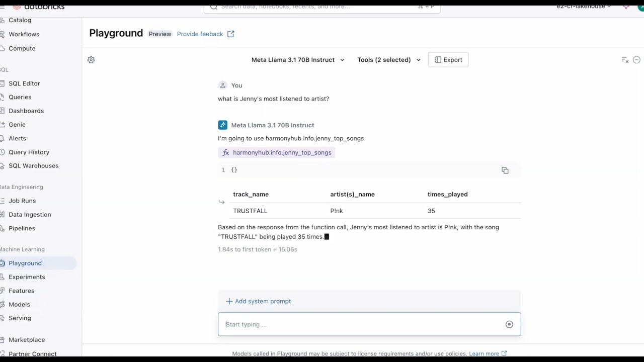Follow the Learn more link

(x=484, y=354)
